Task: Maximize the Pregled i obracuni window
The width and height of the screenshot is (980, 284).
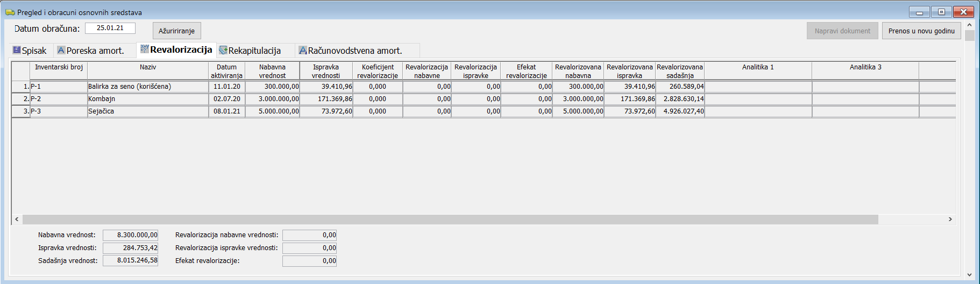Action: click(x=941, y=12)
